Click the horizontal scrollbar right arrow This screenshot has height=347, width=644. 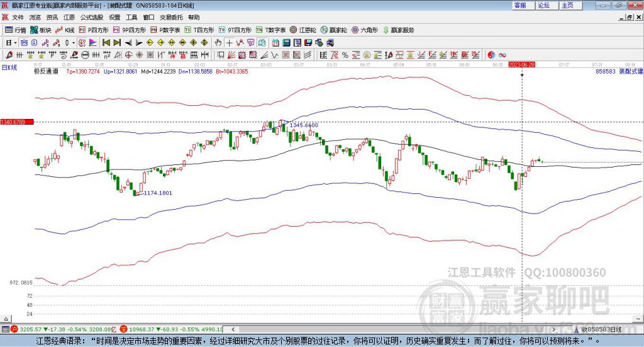pyautogui.click(x=553, y=329)
